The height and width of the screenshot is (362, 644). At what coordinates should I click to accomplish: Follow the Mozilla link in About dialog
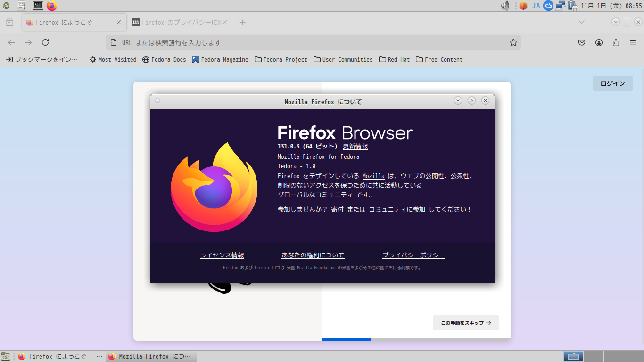click(373, 176)
